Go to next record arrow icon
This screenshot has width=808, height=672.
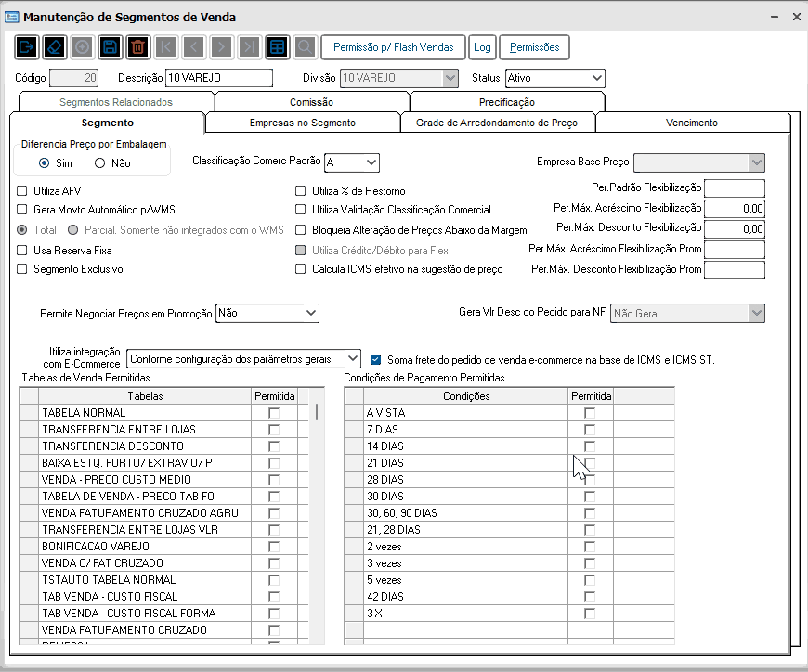221,47
